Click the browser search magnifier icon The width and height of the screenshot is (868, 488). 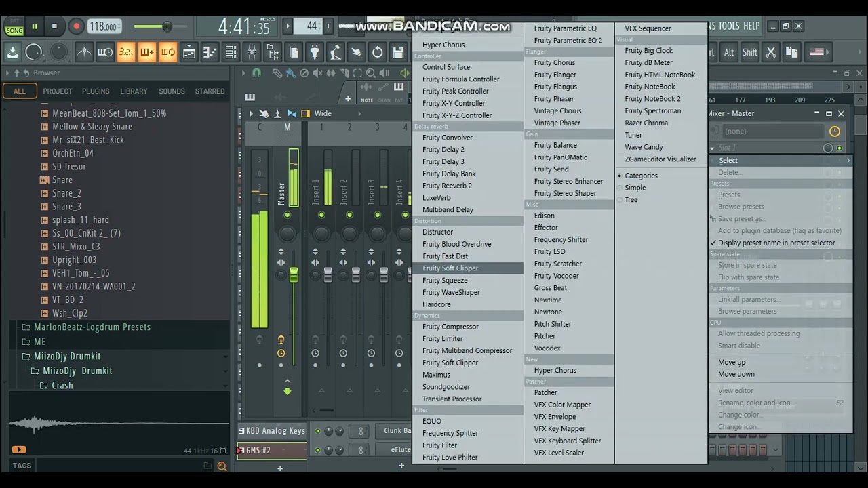pyautogui.click(x=222, y=466)
